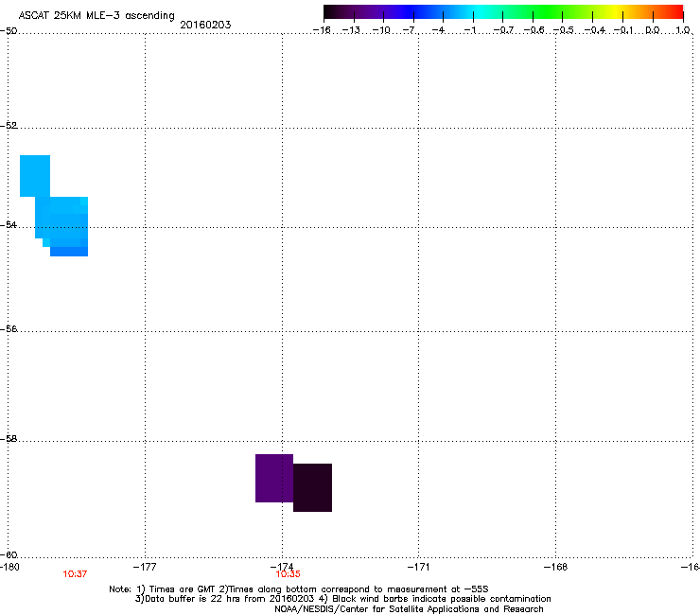Click the dark black-purple data cell right of -174
This screenshot has height=615, width=700.
click(x=312, y=487)
